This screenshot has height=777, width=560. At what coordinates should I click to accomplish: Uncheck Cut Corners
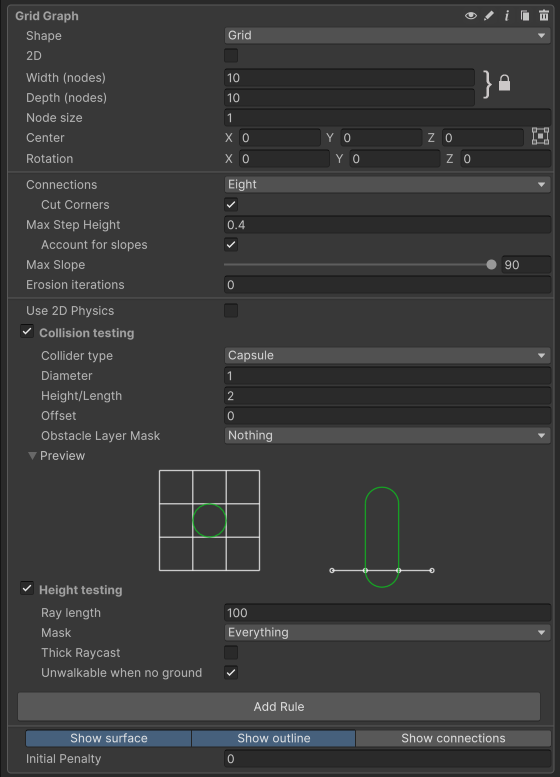(231, 205)
